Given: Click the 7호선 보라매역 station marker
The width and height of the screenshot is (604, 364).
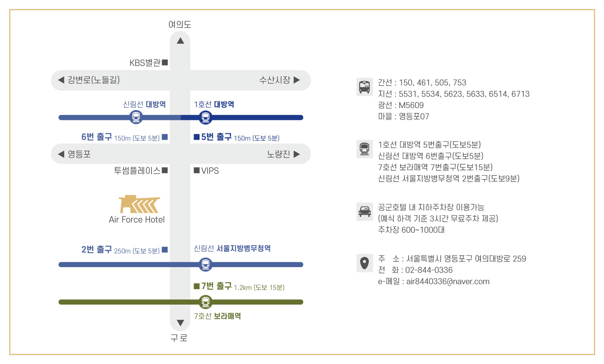Looking at the screenshot, I should point(205,302).
